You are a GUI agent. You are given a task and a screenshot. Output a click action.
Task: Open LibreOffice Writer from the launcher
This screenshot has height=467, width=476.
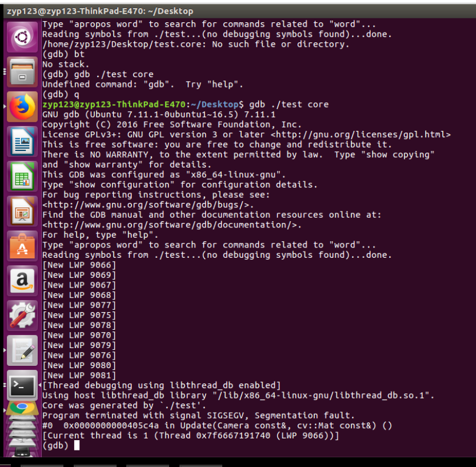pos(22,142)
